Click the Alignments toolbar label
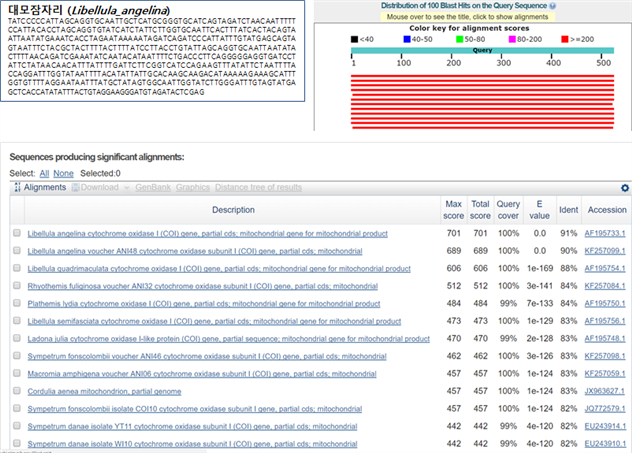 [x=45, y=187]
